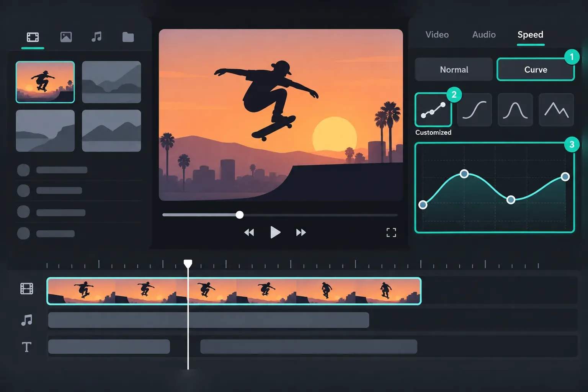Click the text track T icon
The width and height of the screenshot is (588, 392).
[26, 347]
